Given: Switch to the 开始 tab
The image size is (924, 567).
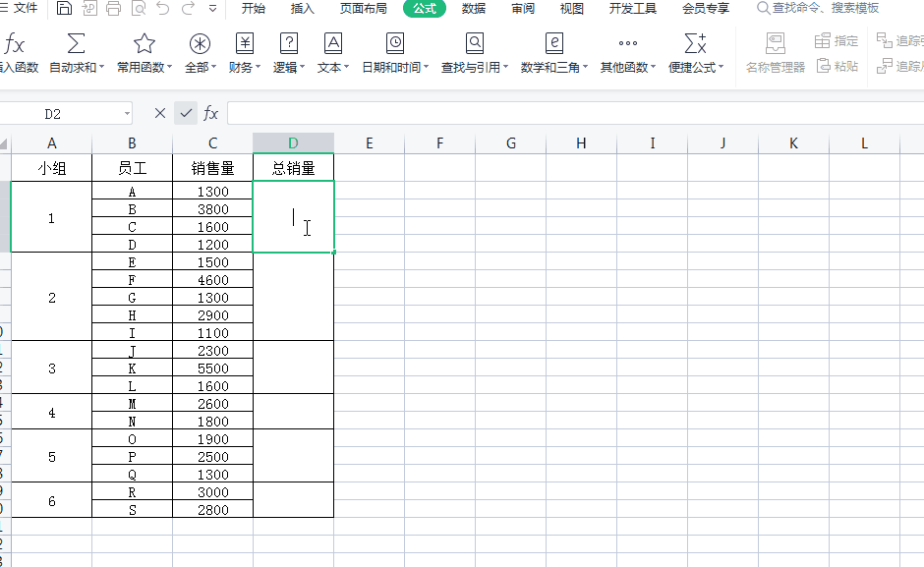Looking at the screenshot, I should tap(254, 8).
